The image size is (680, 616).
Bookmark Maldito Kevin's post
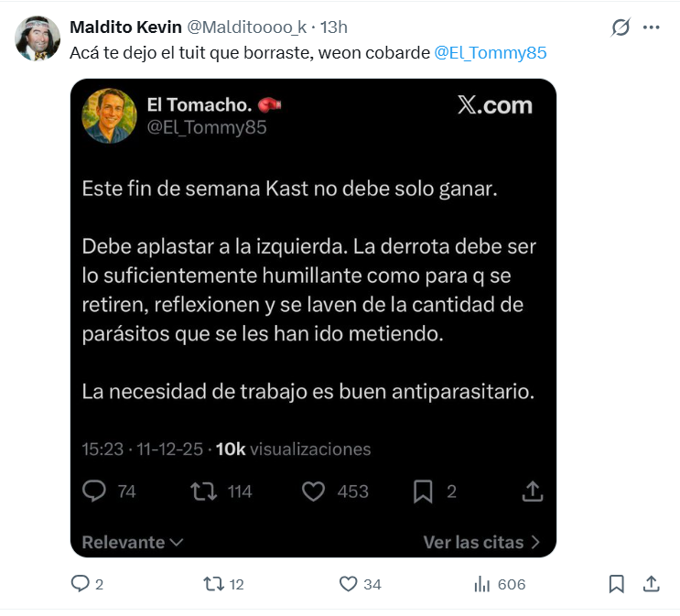pyautogui.click(x=617, y=583)
